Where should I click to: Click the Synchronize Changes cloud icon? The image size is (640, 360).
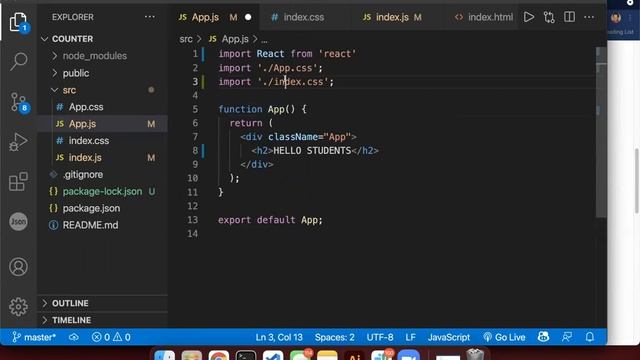click(74, 337)
